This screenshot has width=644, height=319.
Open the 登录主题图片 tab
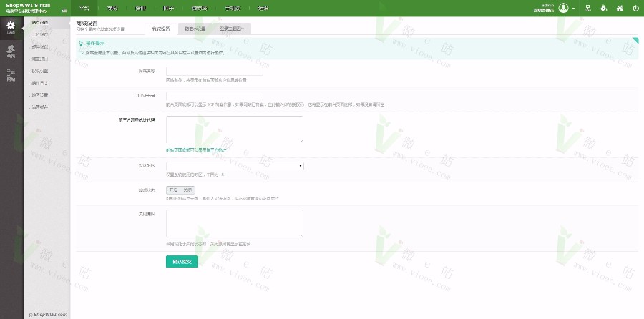coord(232,29)
